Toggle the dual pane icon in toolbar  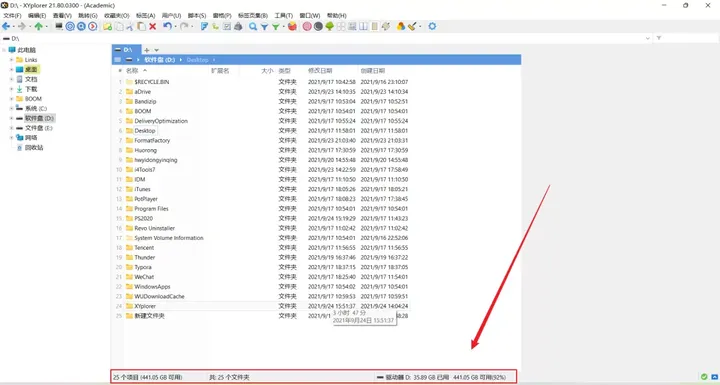tap(363, 27)
